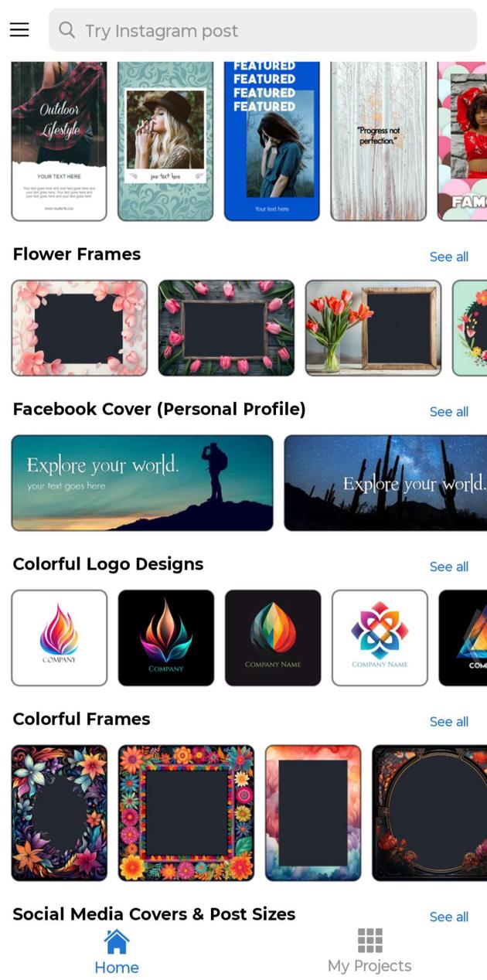The image size is (487, 980).
Task: Open the Outdoor Lifestyle template
Action: 60,141
